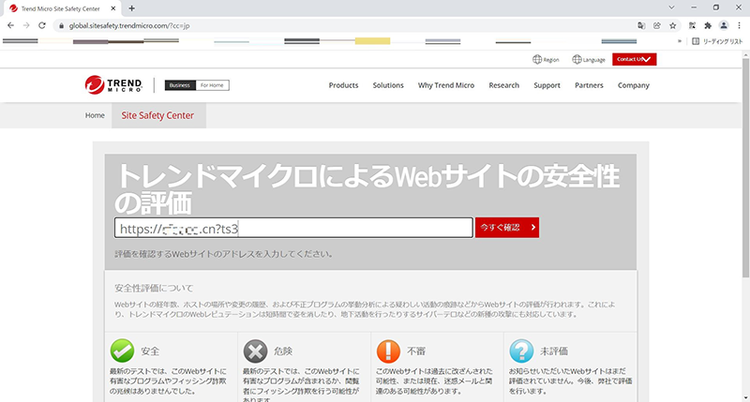Open the Research menu
The image size is (750, 402).
[504, 85]
